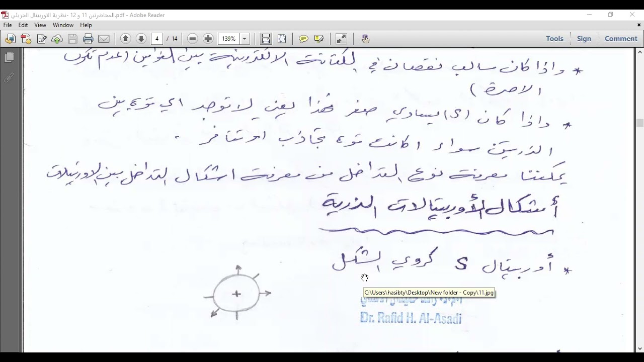
Task: Click the scrollbar up arrow
Action: point(640,51)
